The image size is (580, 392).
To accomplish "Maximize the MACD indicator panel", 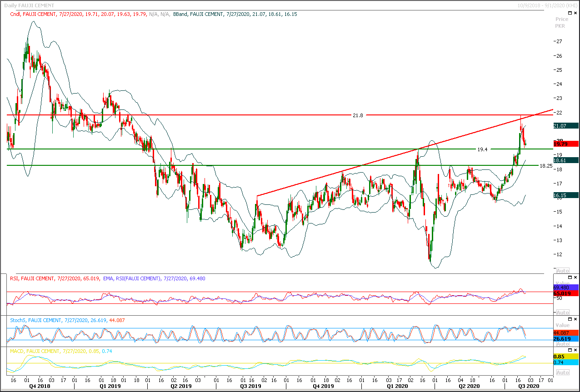I will [x=570, y=350].
